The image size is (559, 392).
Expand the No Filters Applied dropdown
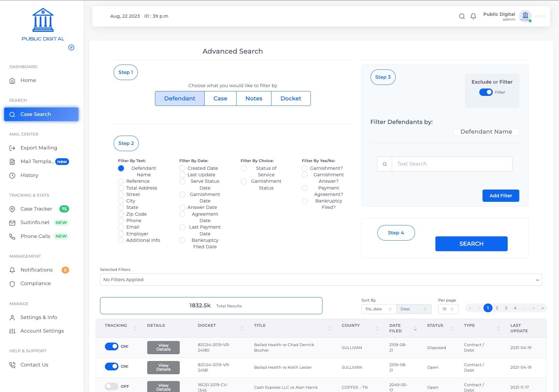(x=321, y=280)
